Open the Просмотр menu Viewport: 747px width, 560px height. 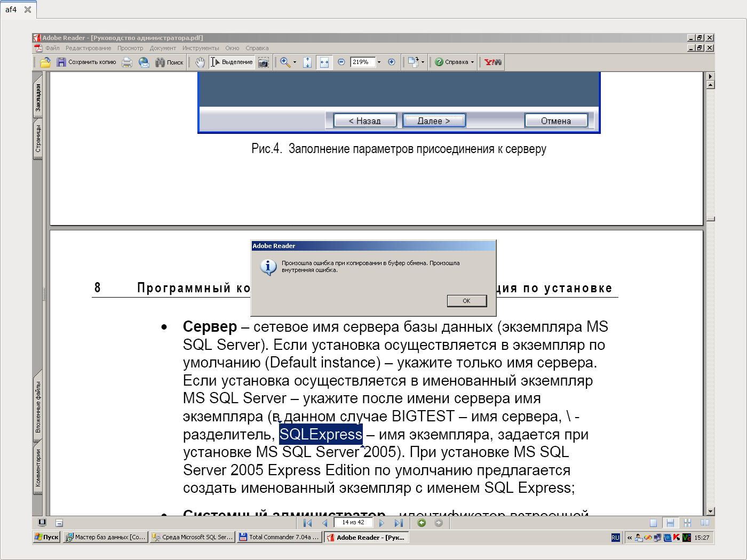[130, 48]
